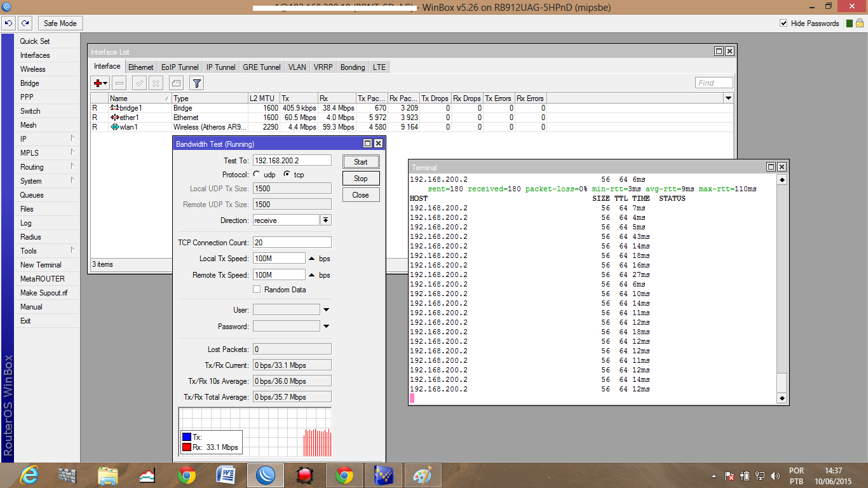
Task: Click the blue Tx legend swatch
Action: coord(187,437)
